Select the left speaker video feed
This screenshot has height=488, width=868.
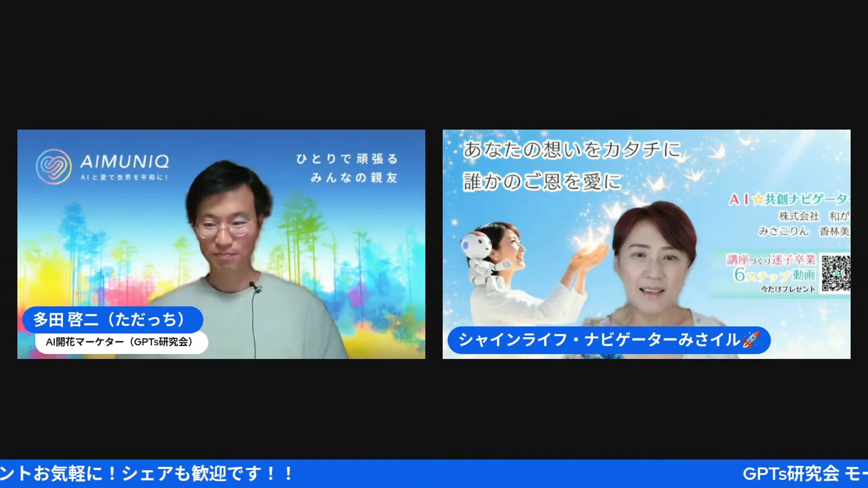pos(221,244)
